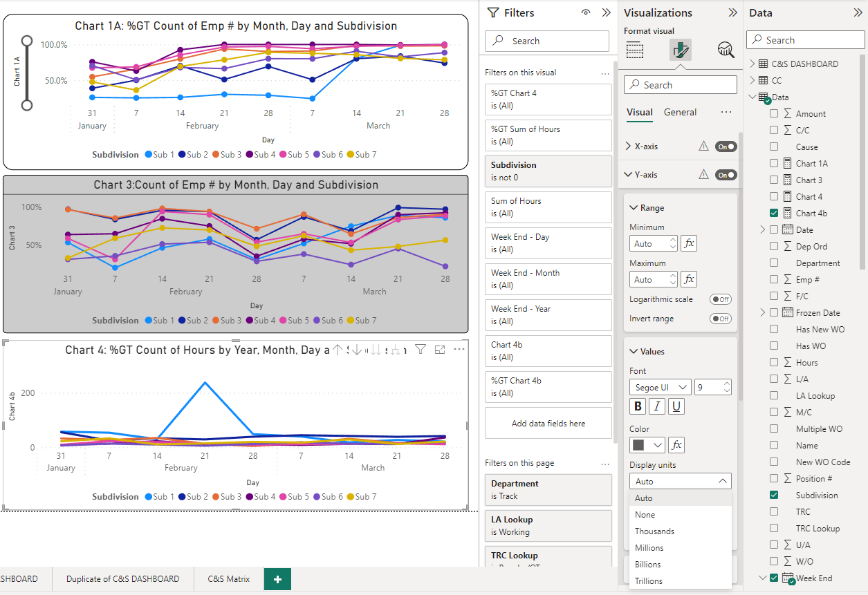Screen dimensions: 868x595
Task: Click the X-axis warning triangle icon
Action: pyautogui.click(x=703, y=146)
